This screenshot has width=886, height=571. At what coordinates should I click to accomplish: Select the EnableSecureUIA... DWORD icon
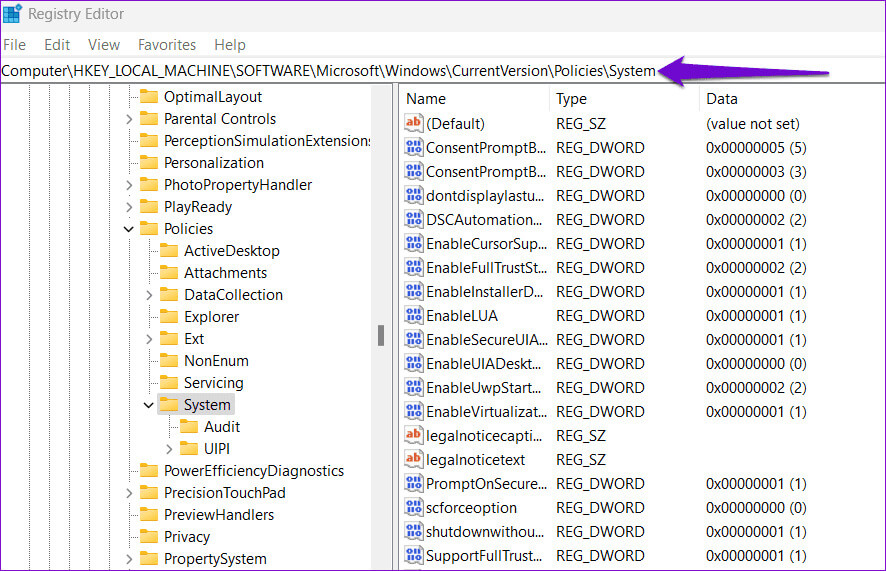pos(414,339)
